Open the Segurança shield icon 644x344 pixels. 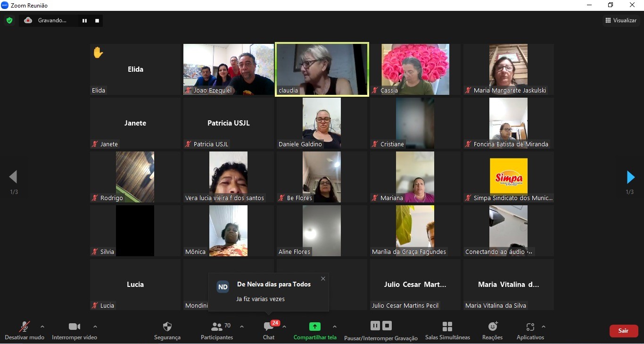coord(167,327)
